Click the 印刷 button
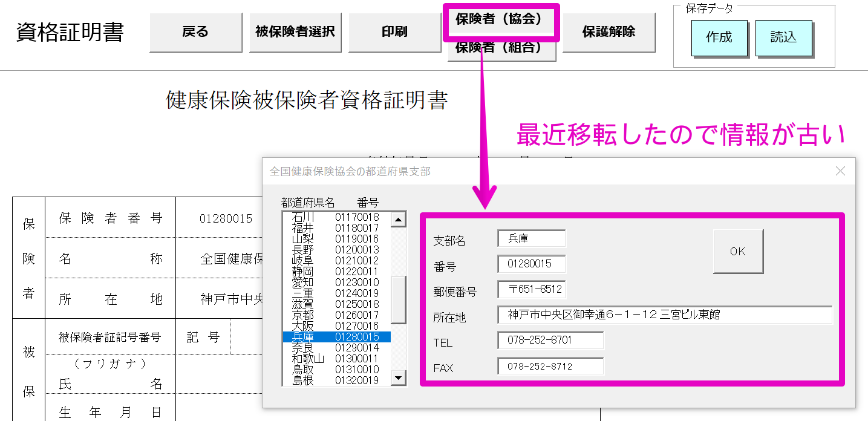Image resolution: width=868 pixels, height=421 pixels. [394, 32]
